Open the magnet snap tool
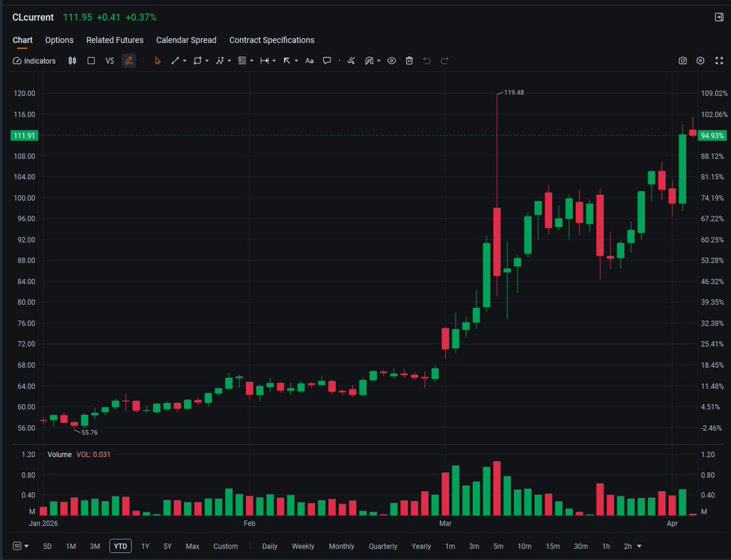This screenshot has width=731, height=560. [369, 61]
